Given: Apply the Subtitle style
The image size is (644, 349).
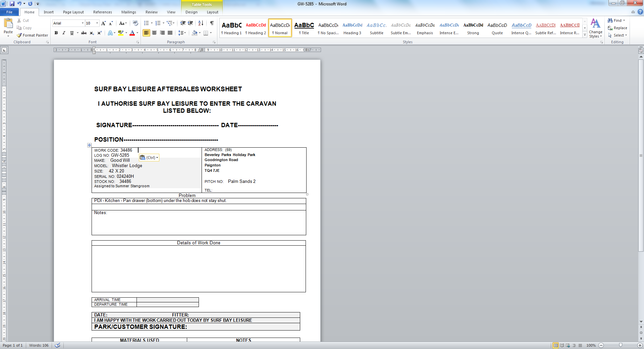Looking at the screenshot, I should (x=377, y=28).
